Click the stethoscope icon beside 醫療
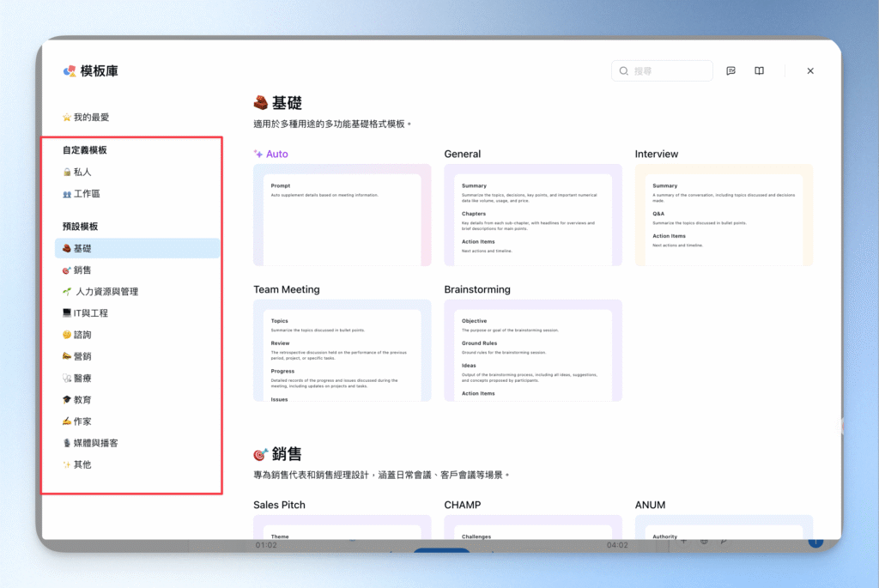Image resolution: width=879 pixels, height=588 pixels. click(67, 379)
